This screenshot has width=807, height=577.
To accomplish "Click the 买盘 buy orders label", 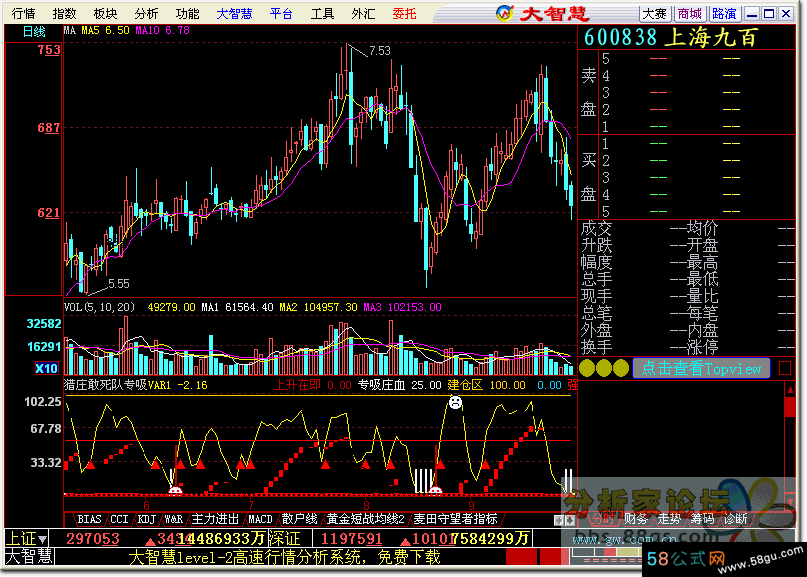I will (588, 178).
